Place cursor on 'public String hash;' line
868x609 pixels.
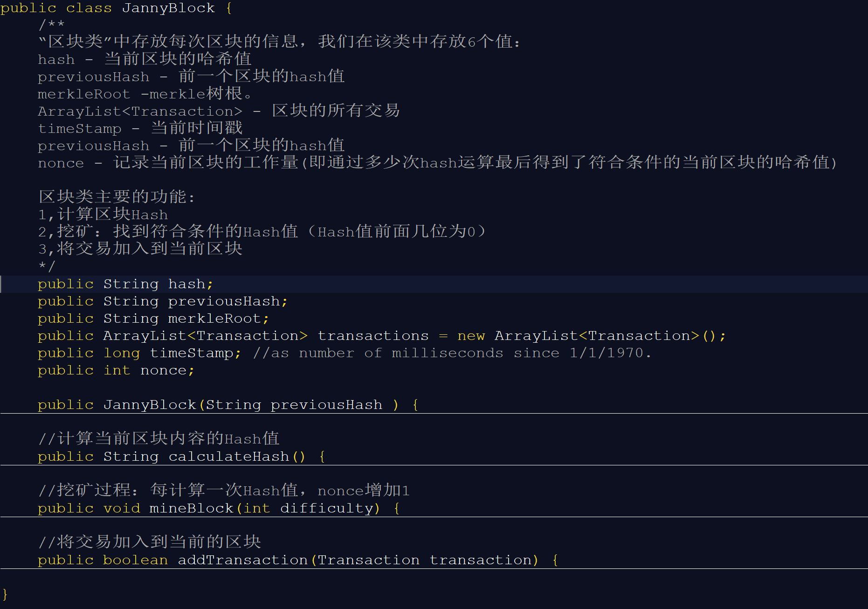click(x=125, y=284)
